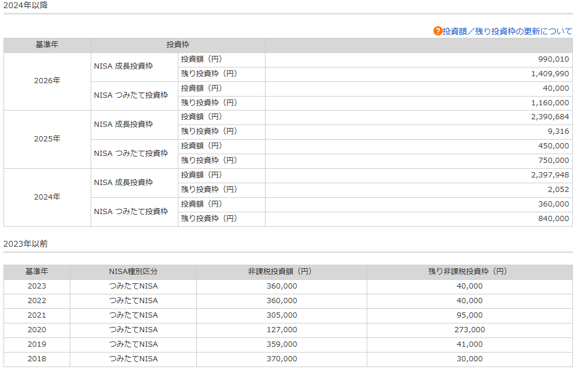This screenshot has height=377, width=588.
Task: Click つみたてNISA in the 2019 row
Action: [x=133, y=344]
